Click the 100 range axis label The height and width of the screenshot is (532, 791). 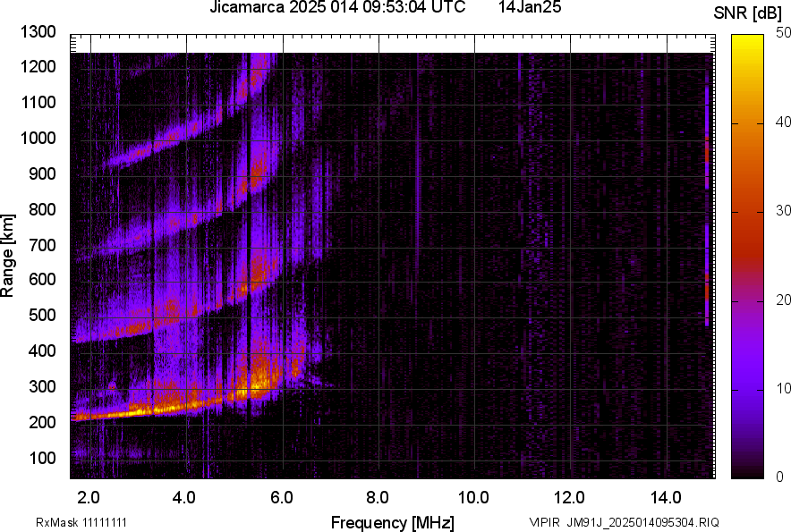42,458
